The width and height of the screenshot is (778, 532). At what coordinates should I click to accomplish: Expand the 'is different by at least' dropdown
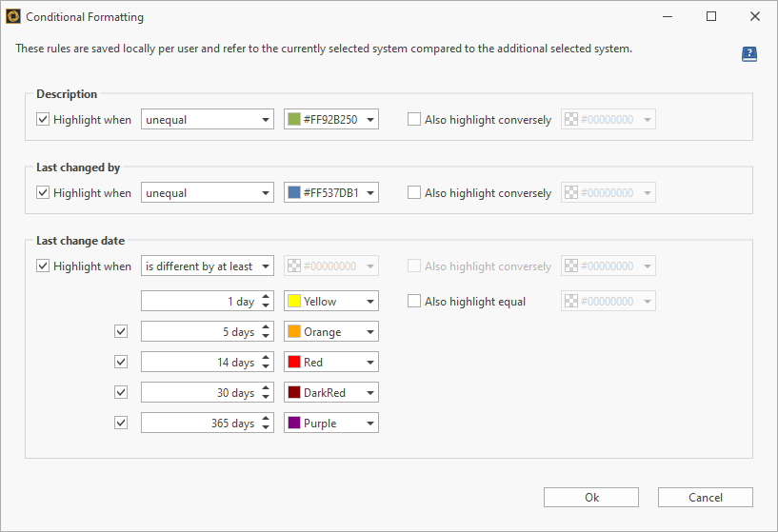tap(207, 266)
